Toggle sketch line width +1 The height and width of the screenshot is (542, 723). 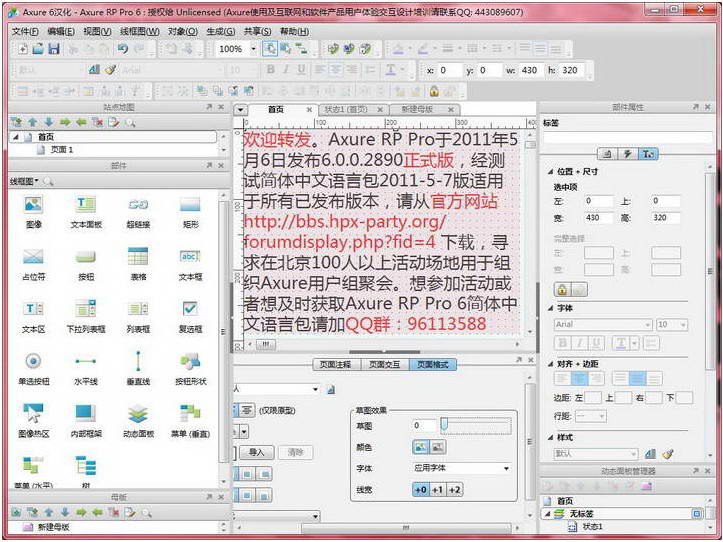click(x=438, y=490)
